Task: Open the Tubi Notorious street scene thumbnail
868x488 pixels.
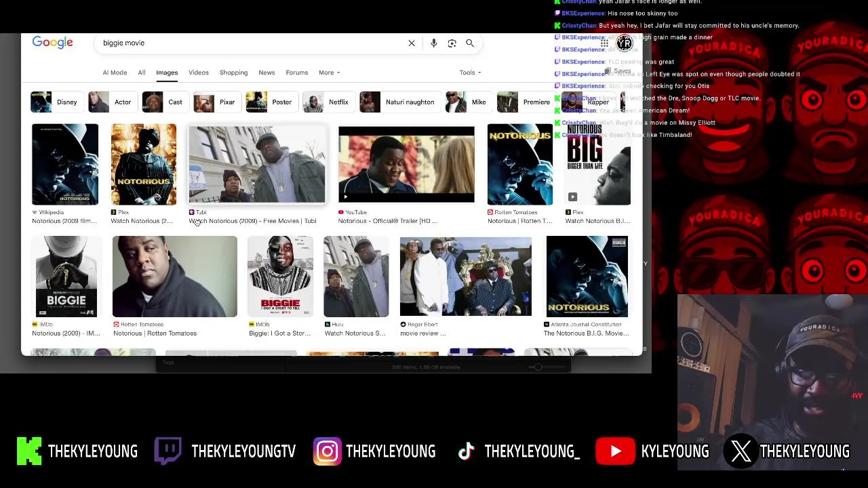Action: pos(257,165)
